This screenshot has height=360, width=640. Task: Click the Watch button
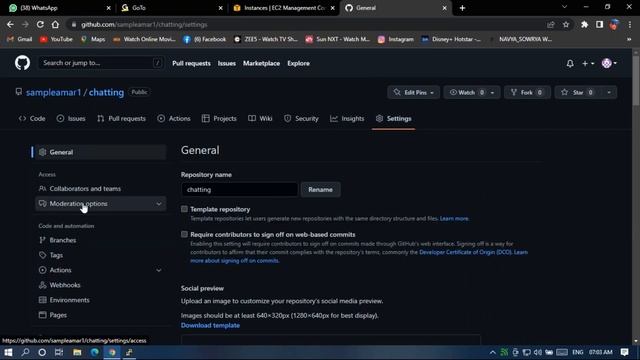pyautogui.click(x=467, y=92)
